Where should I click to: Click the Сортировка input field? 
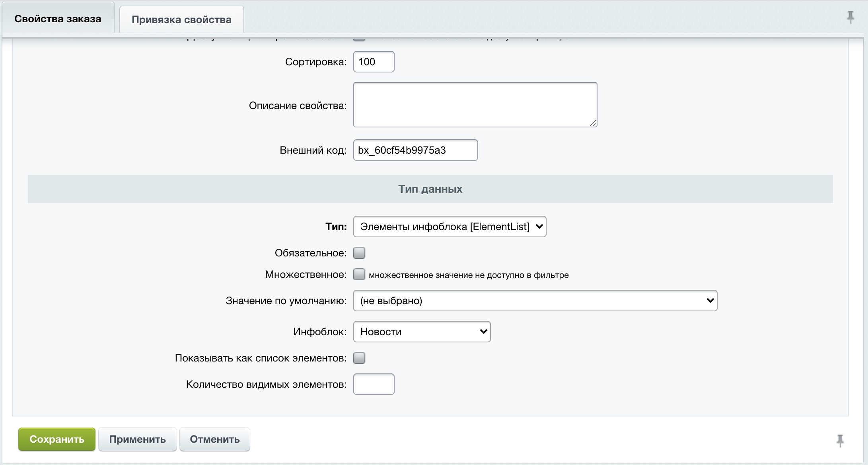pyautogui.click(x=374, y=62)
